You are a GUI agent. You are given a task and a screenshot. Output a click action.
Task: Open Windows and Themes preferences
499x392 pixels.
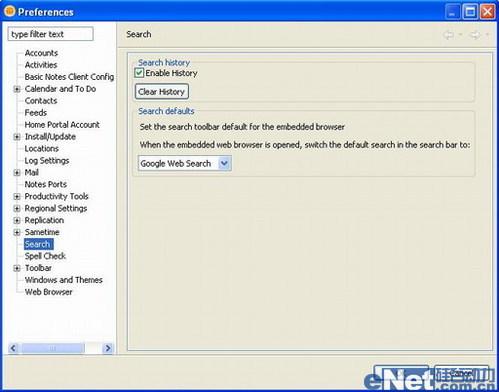pyautogui.click(x=63, y=280)
